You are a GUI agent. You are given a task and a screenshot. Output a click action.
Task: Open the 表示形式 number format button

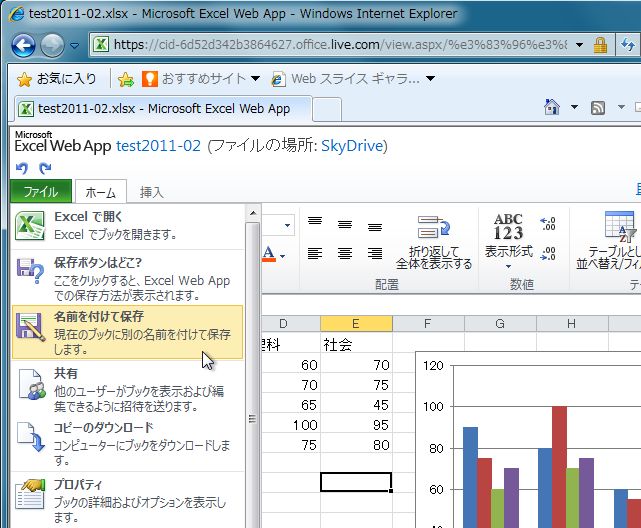[x=509, y=242]
